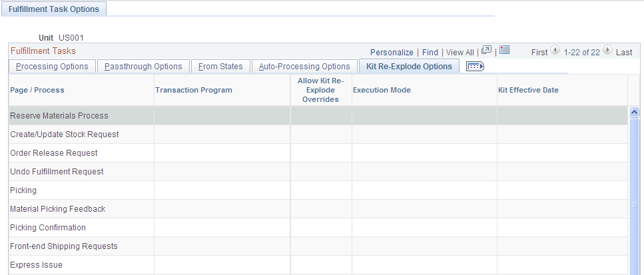Click Allow Kit Re-Explode Overrides header
Image resolution: width=644 pixels, height=275 pixels.
(321, 91)
